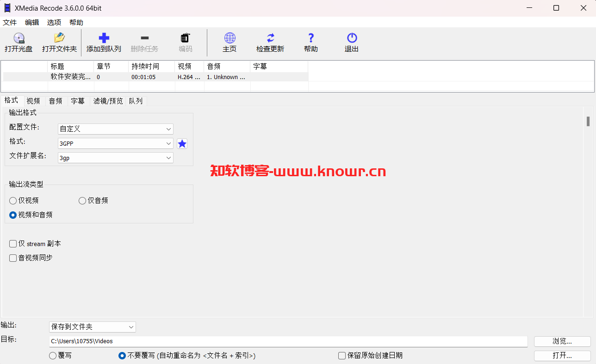
Task: Start encoding with the 编码 icon
Action: click(186, 38)
